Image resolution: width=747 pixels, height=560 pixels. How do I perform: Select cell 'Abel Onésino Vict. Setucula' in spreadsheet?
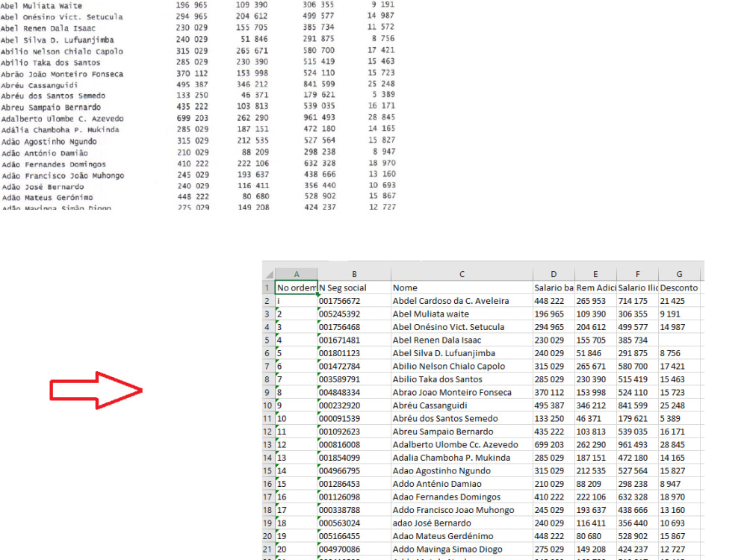pyautogui.click(x=462, y=327)
